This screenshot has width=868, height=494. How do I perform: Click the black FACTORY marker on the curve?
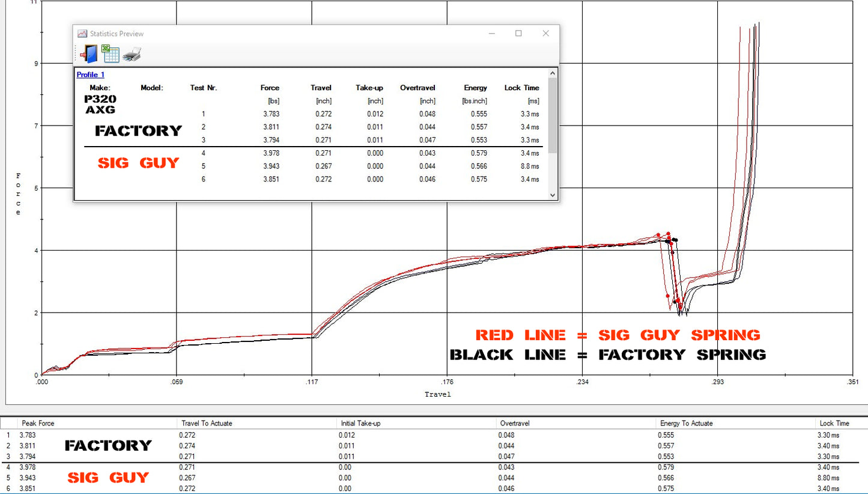point(675,239)
